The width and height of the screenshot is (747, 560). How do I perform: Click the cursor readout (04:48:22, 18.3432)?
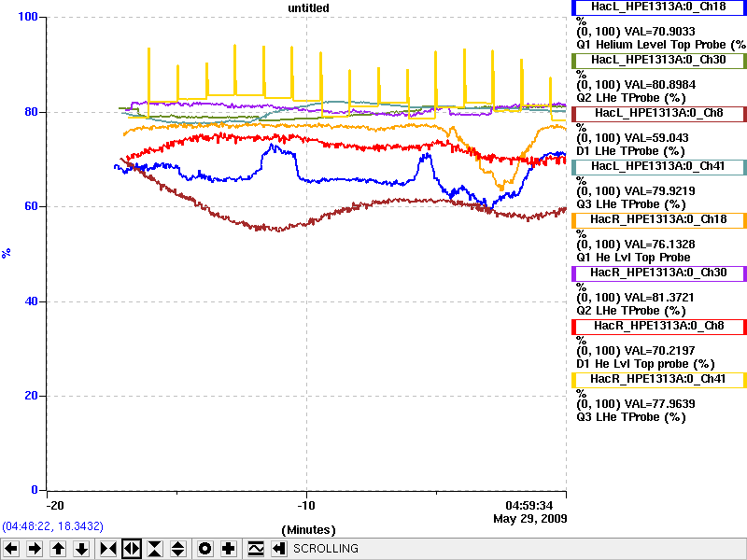tap(53, 526)
